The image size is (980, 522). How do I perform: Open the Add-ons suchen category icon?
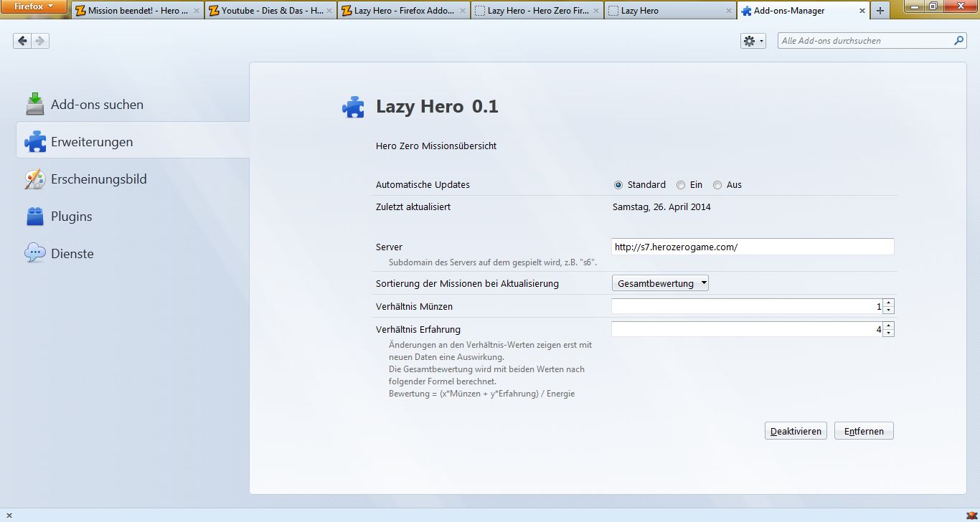35,104
